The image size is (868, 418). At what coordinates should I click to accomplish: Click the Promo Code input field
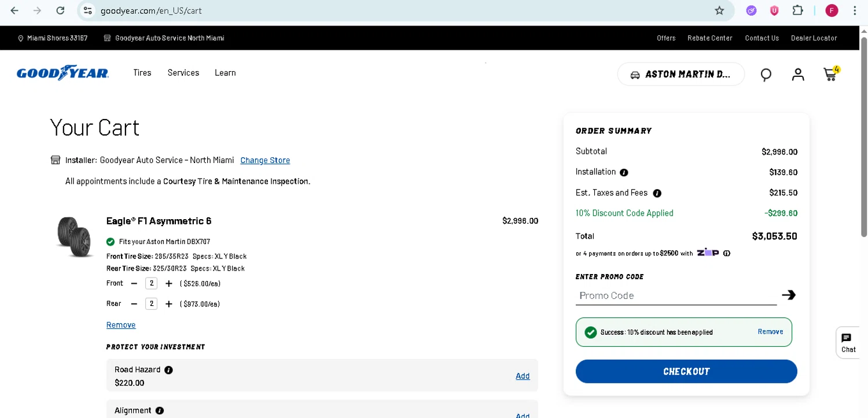point(676,295)
